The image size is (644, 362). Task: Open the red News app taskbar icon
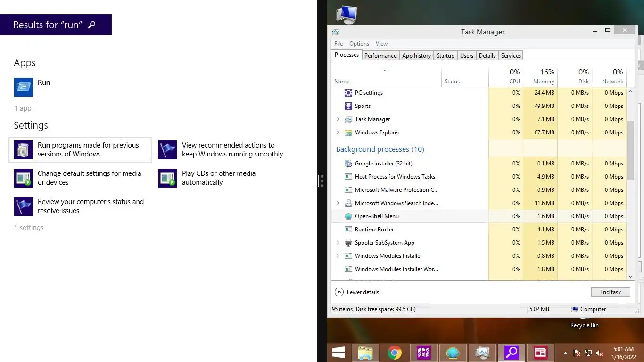pyautogui.click(x=541, y=353)
